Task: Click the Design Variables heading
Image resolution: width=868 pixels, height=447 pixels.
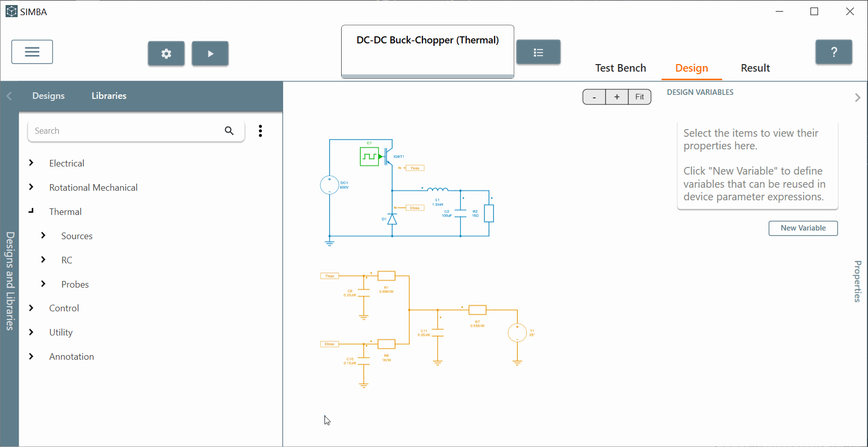Action: click(700, 92)
